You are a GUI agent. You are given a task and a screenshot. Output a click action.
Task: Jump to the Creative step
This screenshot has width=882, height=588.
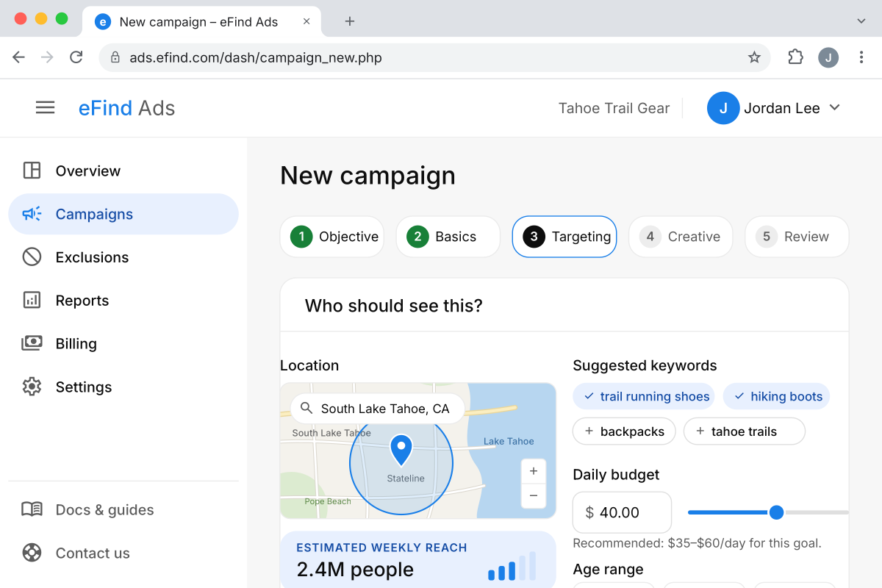coord(681,237)
